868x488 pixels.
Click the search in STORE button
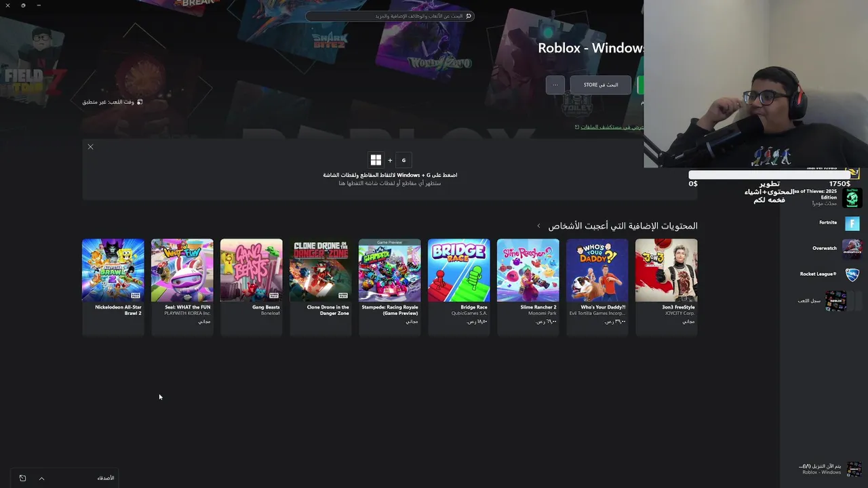tap(600, 85)
